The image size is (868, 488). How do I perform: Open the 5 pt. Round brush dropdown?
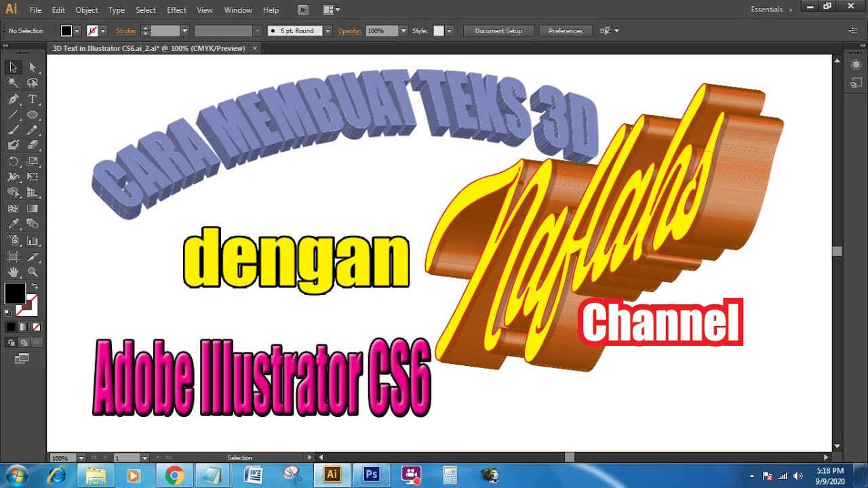click(x=328, y=30)
